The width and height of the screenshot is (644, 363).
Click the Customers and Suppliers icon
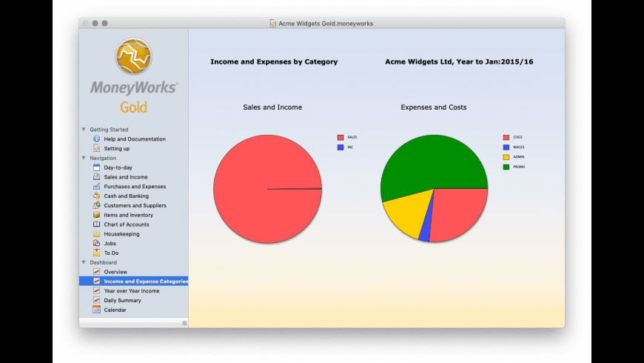click(96, 205)
